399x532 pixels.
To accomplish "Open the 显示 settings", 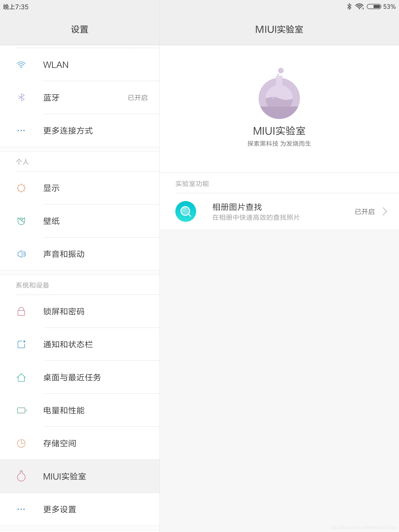I will (80, 188).
